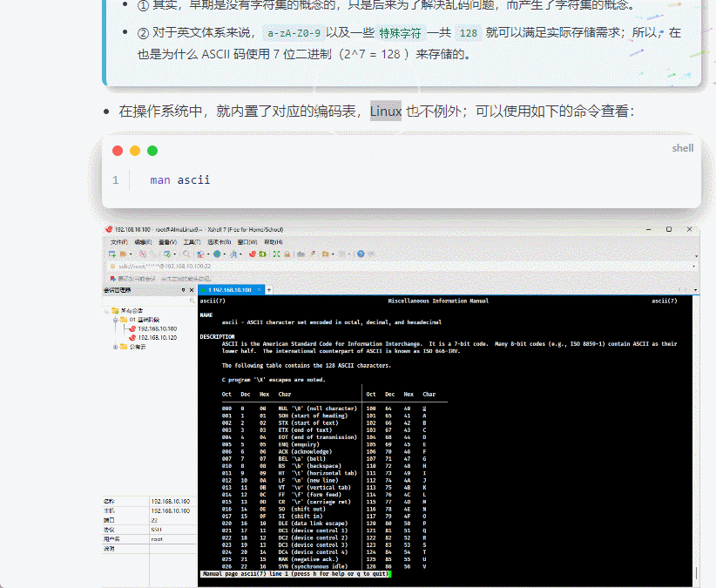
Task: Click the green dot on the code block
Action: [152, 151]
